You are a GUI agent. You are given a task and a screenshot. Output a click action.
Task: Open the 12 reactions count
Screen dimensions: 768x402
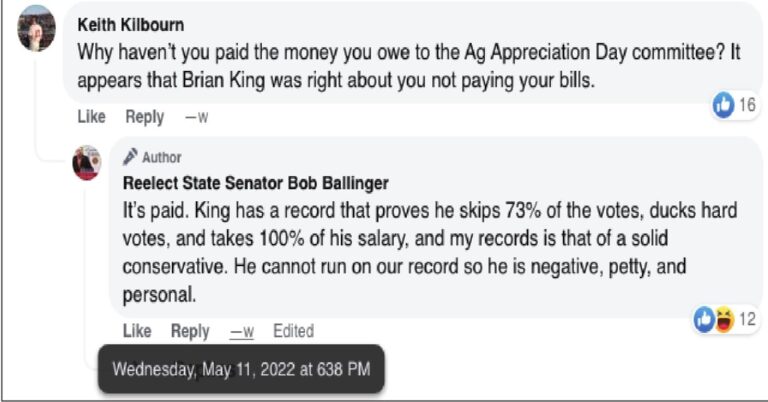(x=747, y=320)
